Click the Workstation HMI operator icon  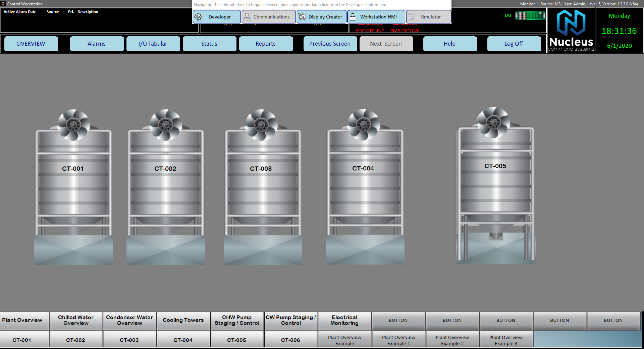353,16
